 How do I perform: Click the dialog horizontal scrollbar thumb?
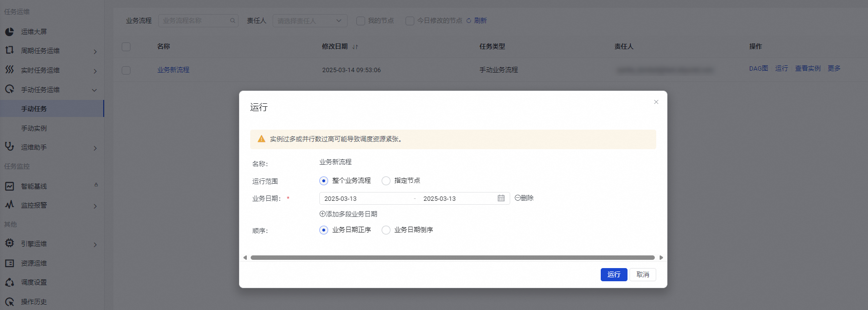[452, 257]
